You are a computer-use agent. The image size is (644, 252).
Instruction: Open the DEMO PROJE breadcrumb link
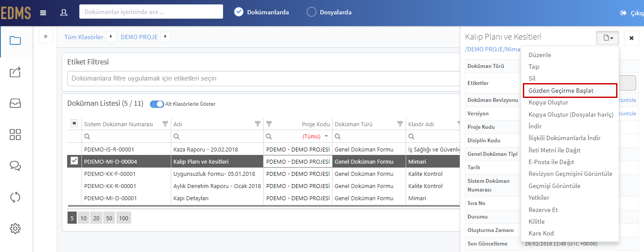(139, 37)
